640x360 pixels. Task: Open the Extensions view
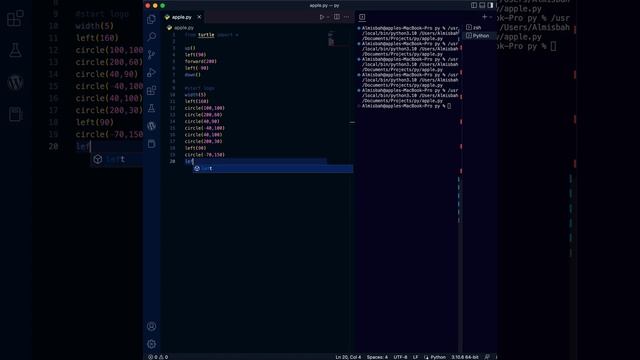tap(151, 90)
